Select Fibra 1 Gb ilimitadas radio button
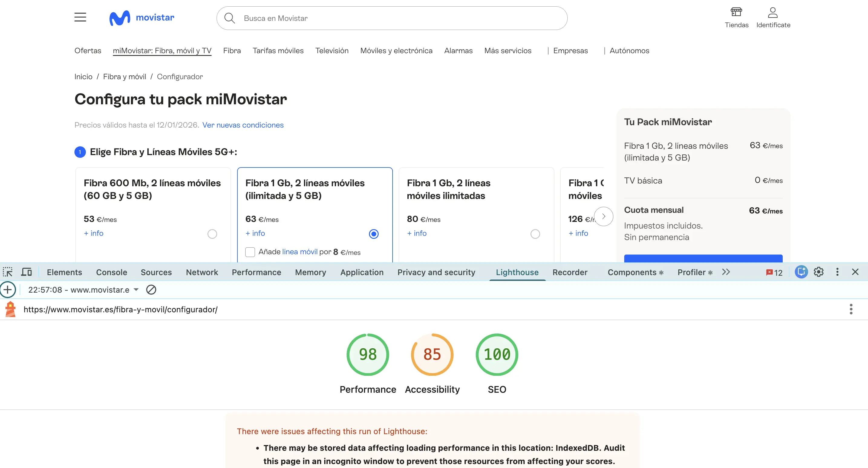Viewport: 868px width, 468px height. coord(535,234)
